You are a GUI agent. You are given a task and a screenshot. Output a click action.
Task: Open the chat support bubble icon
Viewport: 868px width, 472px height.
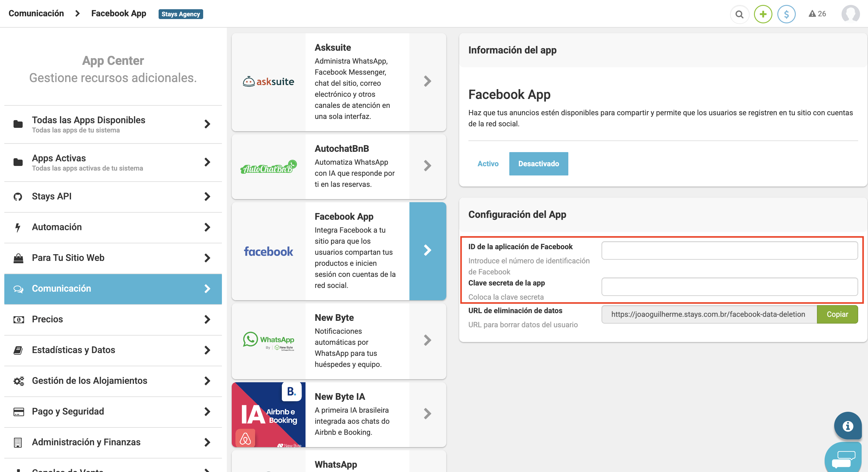click(843, 458)
